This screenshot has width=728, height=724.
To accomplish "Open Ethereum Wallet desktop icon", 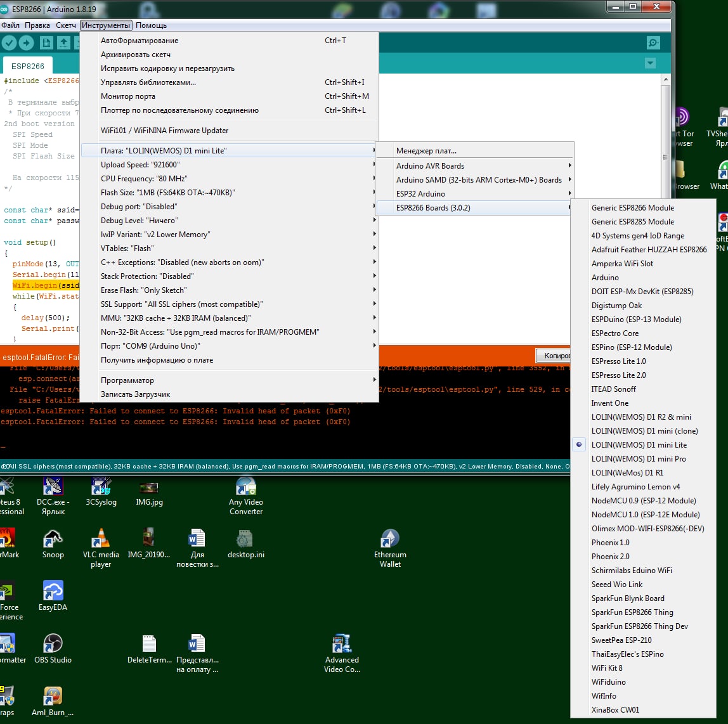I will 390,548.
